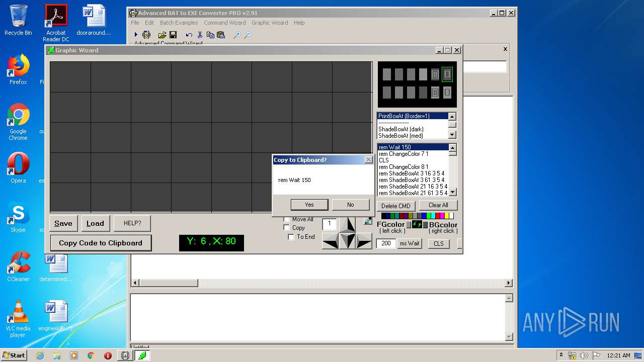644x362 pixels.
Task: Open the Recycle Bin desktop icon
Action: [18, 20]
